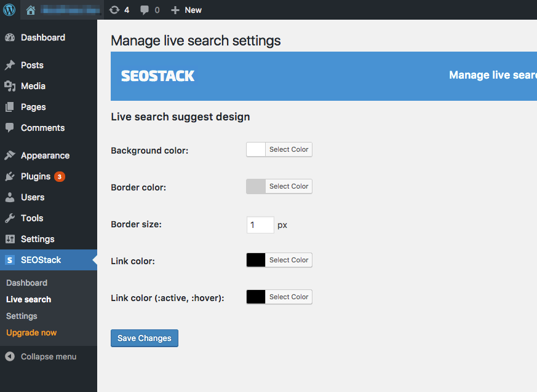Open the top-level Settings menu

pyautogui.click(x=38, y=239)
